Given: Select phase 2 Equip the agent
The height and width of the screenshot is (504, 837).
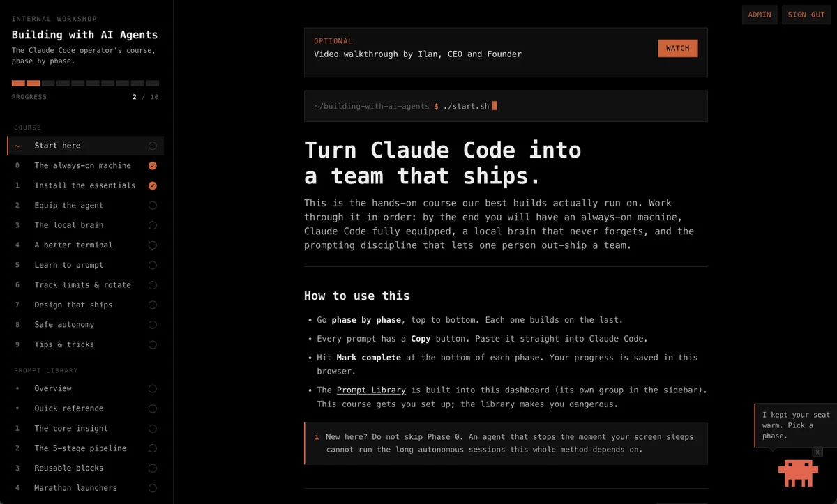Looking at the screenshot, I should click(x=86, y=206).
